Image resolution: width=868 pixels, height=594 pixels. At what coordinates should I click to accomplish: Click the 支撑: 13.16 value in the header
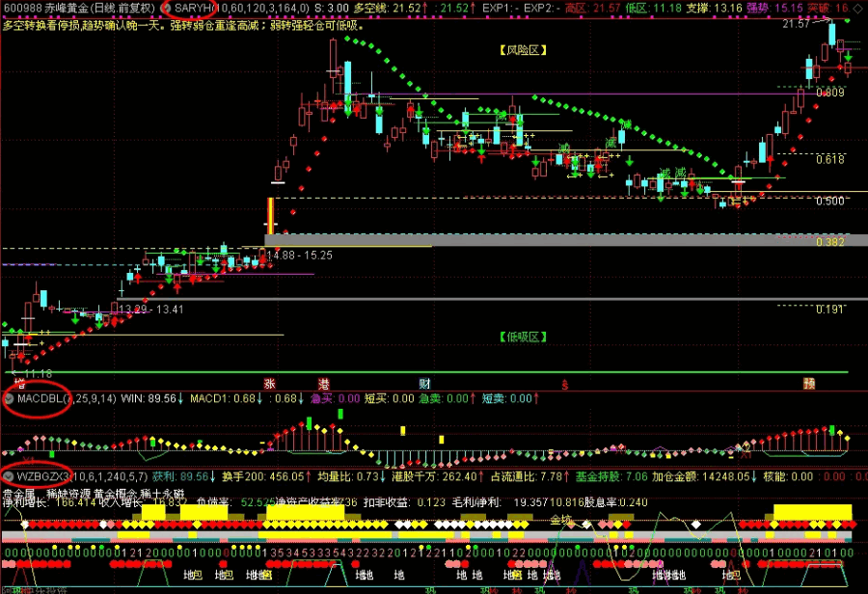coord(714,9)
